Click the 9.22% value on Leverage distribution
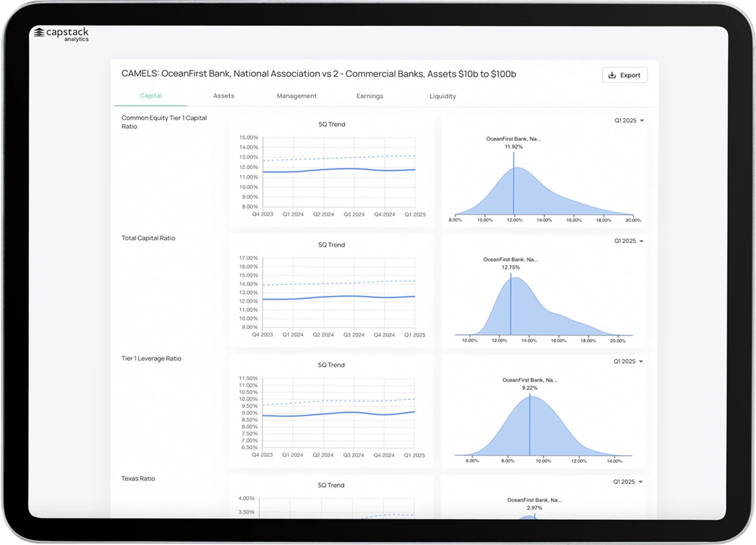The image size is (756, 545). click(530, 388)
